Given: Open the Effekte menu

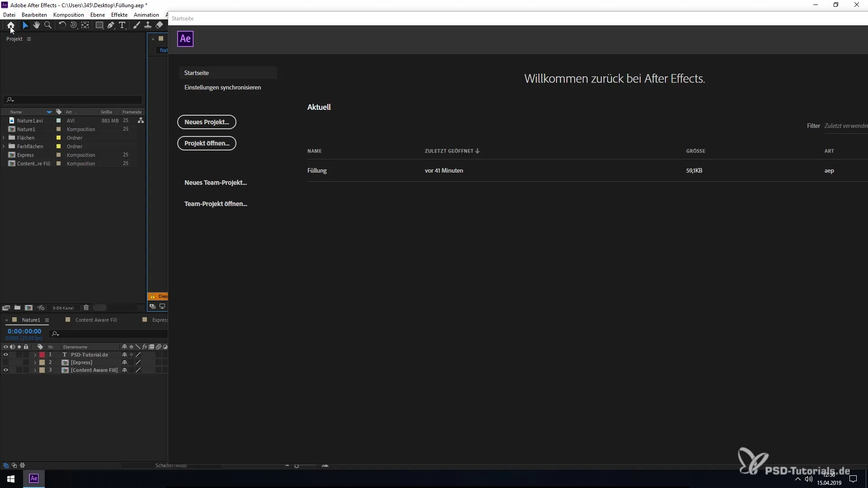Looking at the screenshot, I should (x=119, y=15).
